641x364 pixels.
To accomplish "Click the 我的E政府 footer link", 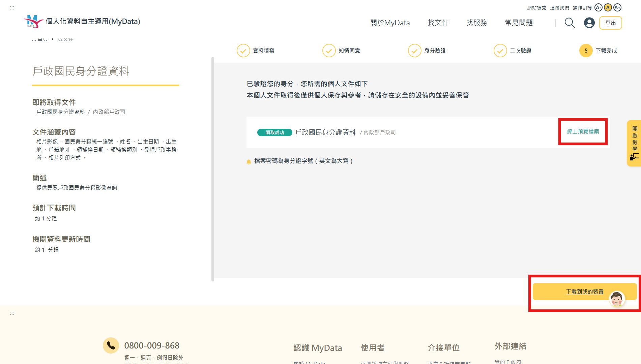I will coord(508,362).
